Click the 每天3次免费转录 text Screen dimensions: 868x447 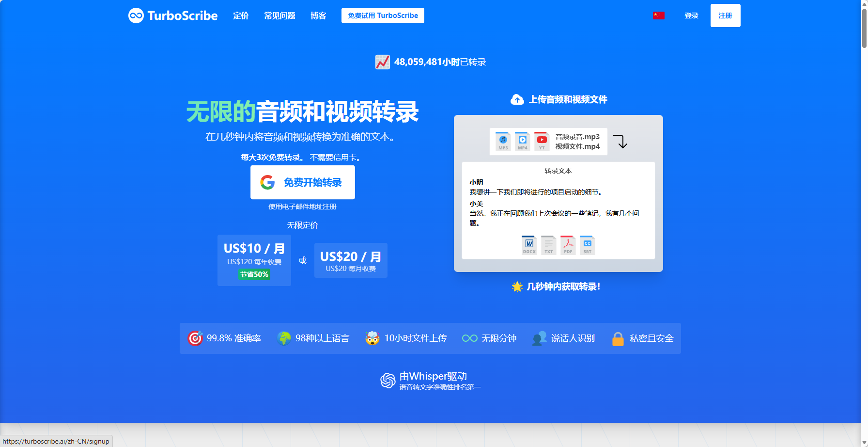tap(272, 158)
